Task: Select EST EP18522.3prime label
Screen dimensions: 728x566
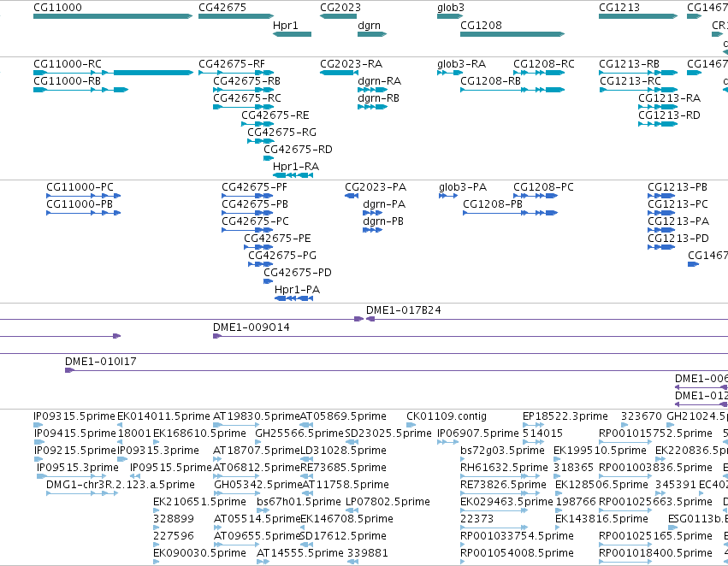Action: 565,416
